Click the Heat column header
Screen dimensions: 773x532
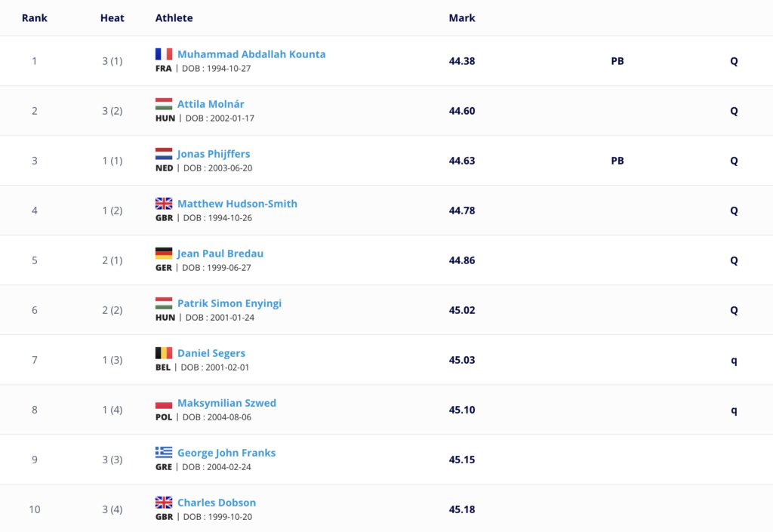click(x=112, y=18)
